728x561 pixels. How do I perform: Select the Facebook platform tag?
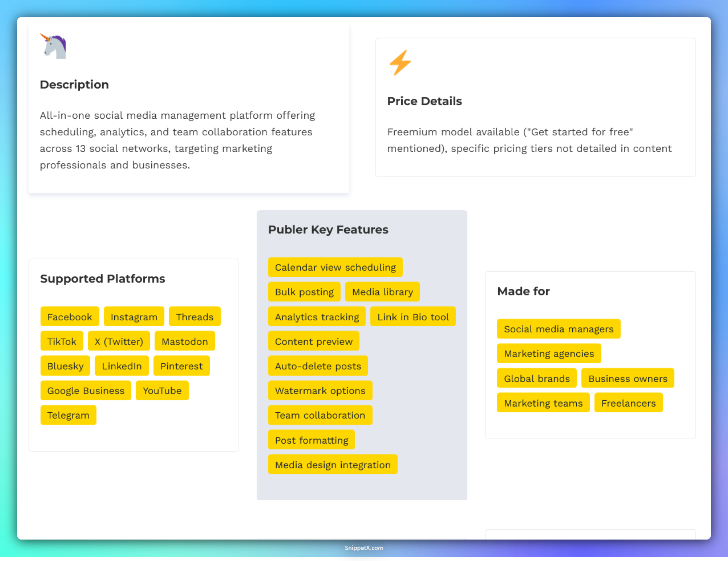pos(70,317)
